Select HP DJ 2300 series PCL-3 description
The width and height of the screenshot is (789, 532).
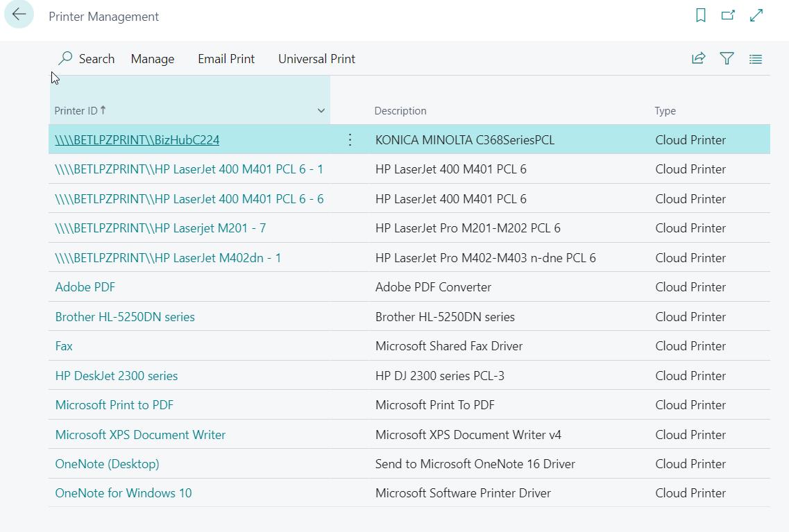click(x=440, y=376)
